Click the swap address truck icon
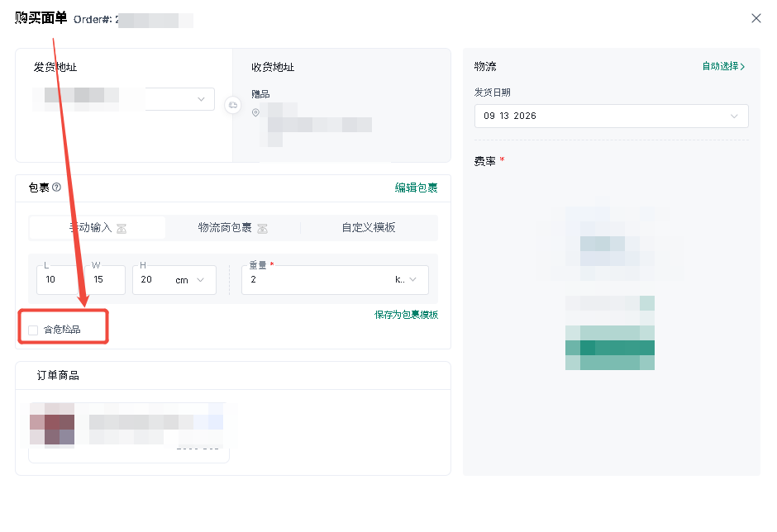Image resolution: width=777 pixels, height=532 pixels. [233, 105]
